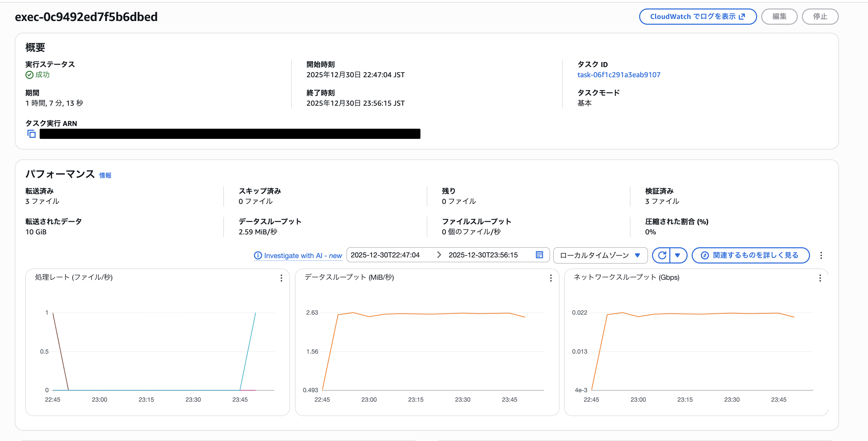Click the 停止 button
The height and width of the screenshot is (441, 868).
click(820, 16)
